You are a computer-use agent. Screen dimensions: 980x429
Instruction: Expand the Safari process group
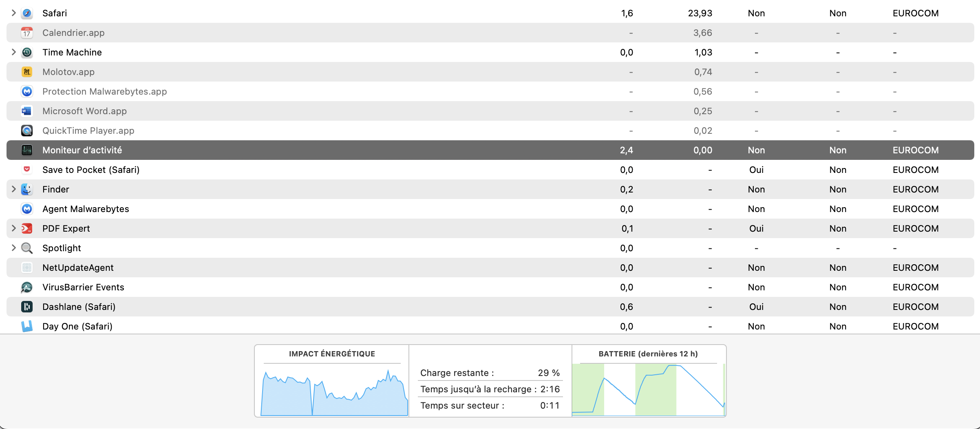13,13
